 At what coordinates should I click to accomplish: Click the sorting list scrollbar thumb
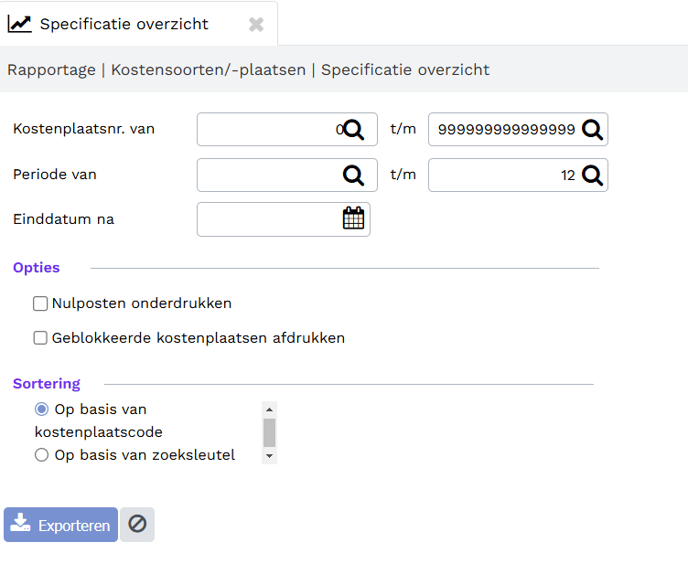(269, 432)
